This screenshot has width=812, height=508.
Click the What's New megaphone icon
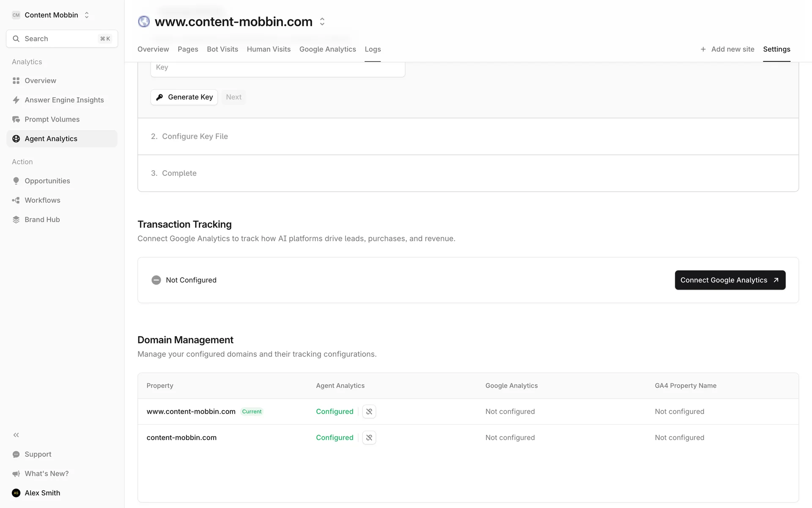(16, 474)
